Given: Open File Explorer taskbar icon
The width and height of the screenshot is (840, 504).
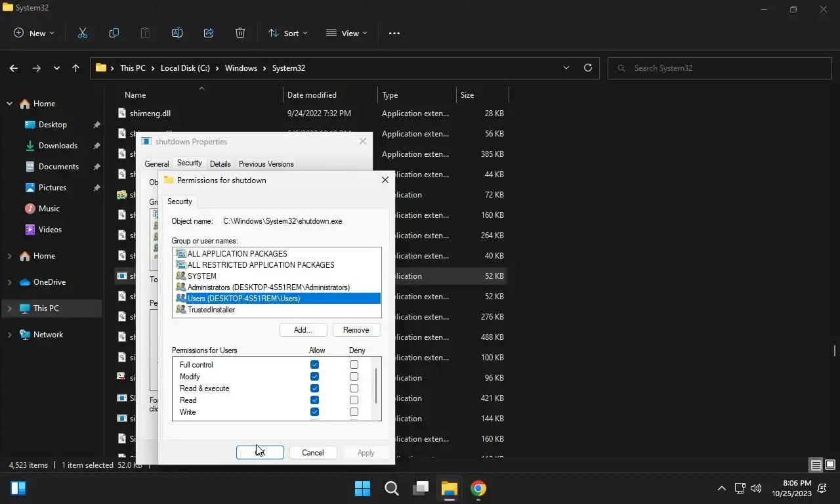Looking at the screenshot, I should pyautogui.click(x=450, y=488).
